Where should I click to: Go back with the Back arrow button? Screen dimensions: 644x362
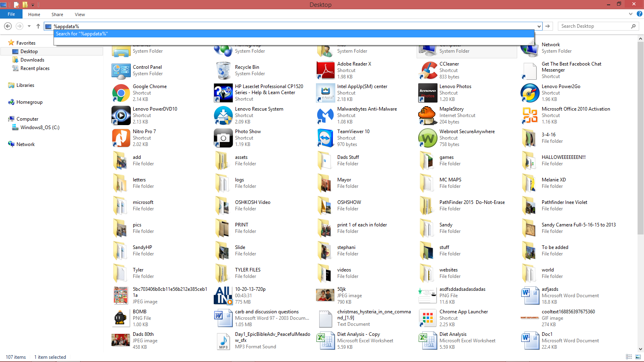[x=8, y=26]
